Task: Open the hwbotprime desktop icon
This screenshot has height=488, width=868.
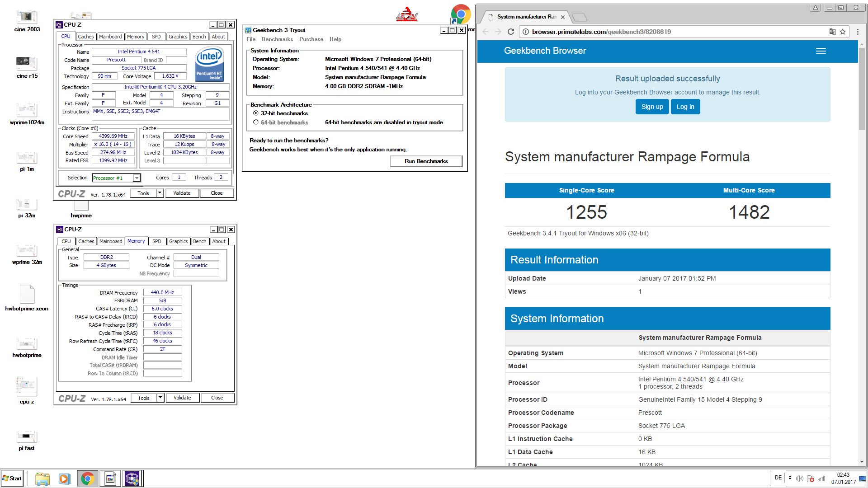Action: pyautogui.click(x=27, y=347)
